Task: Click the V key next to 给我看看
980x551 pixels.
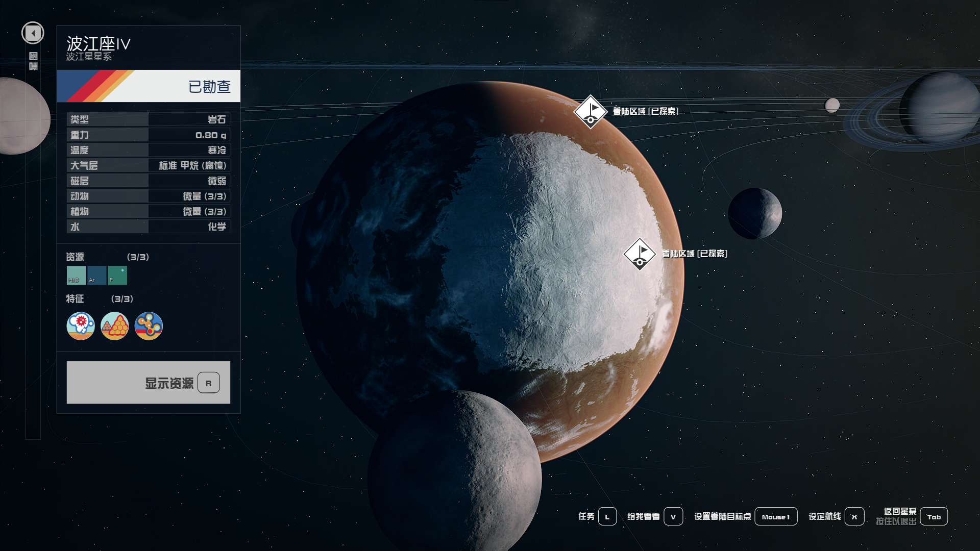Action: 673,516
